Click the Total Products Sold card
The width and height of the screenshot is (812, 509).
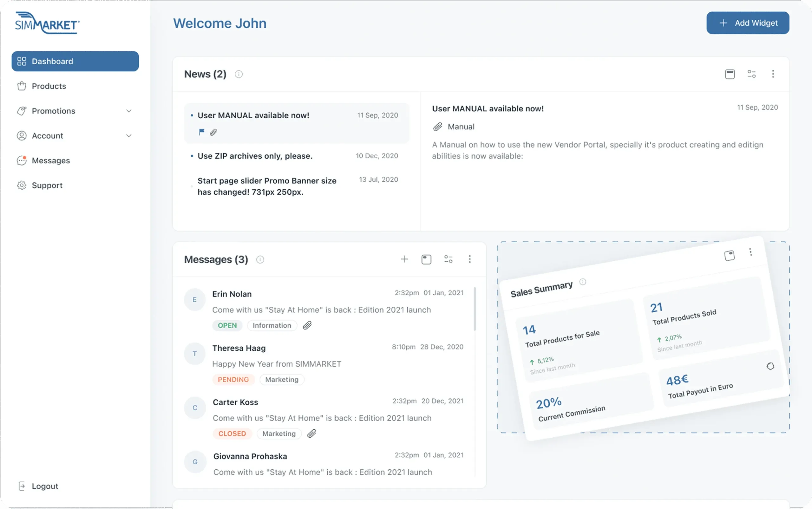706,318
